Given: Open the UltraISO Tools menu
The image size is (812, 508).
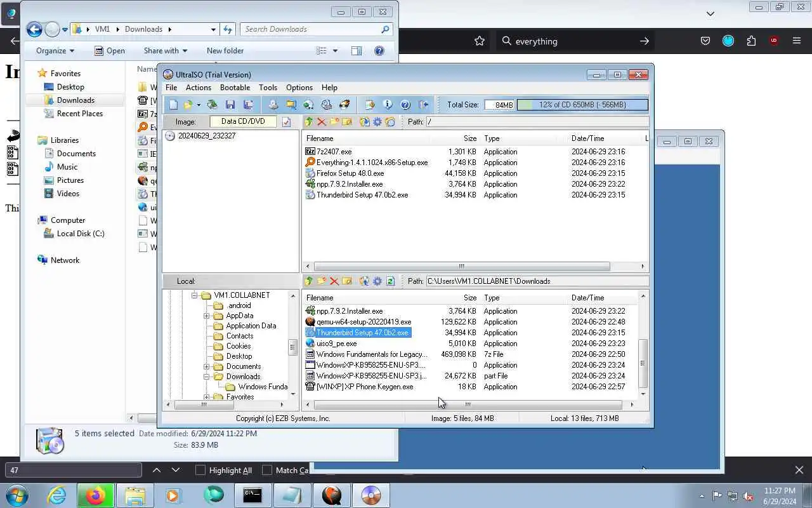Looking at the screenshot, I should pos(268,88).
